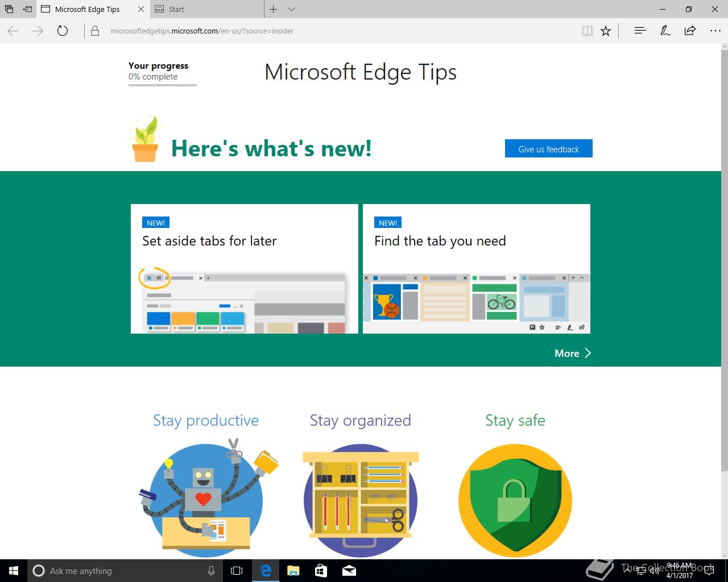Share this page icon

(x=690, y=31)
